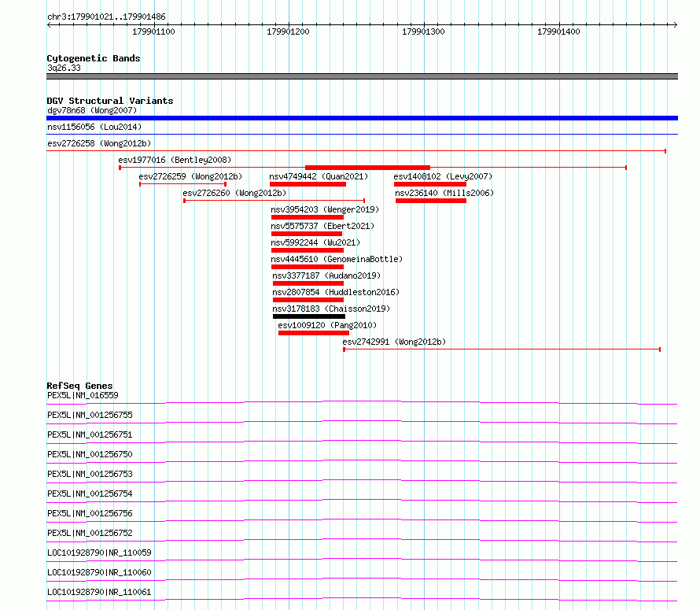Open the nsv236140 (Mills2006) label
Screen dimensions: 700x610
coord(444,193)
